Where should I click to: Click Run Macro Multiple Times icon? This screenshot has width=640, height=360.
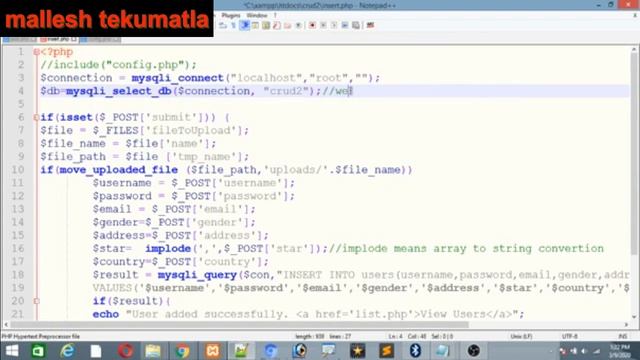point(344,25)
